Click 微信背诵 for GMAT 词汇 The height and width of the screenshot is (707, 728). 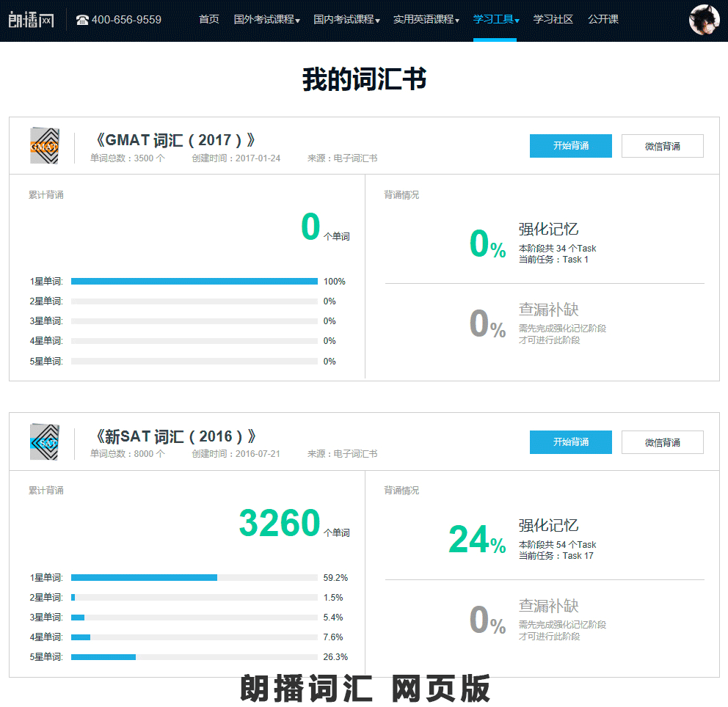tap(663, 146)
